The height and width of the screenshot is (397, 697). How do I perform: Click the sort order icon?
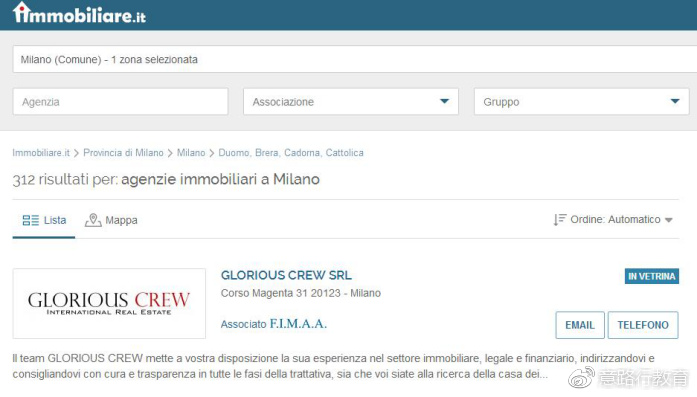[559, 220]
